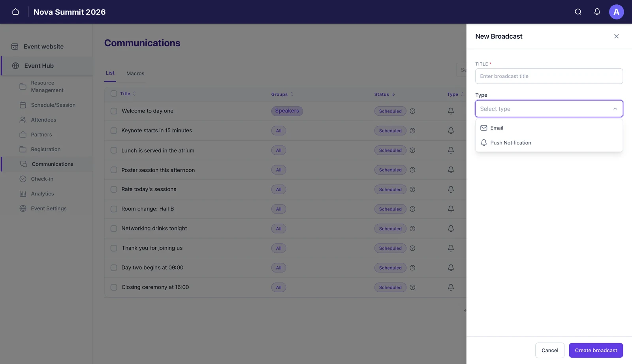Switch to the Macros tab
The image size is (632, 364).
[135, 73]
